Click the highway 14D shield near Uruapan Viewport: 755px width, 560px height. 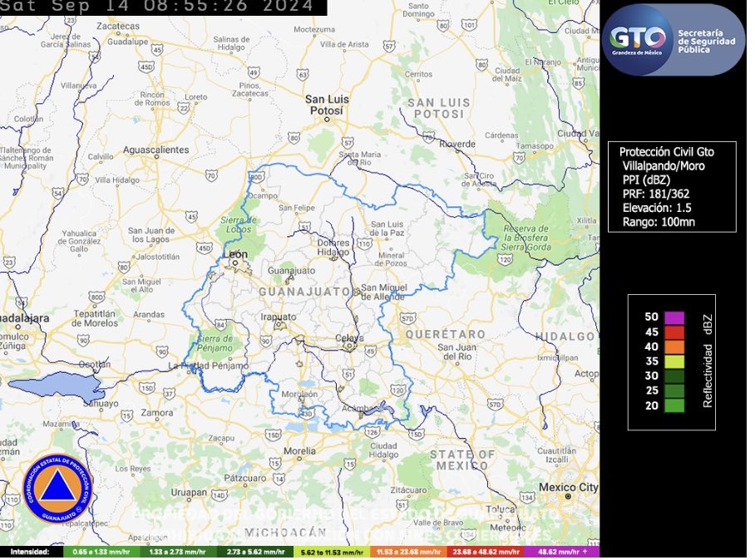point(219,495)
